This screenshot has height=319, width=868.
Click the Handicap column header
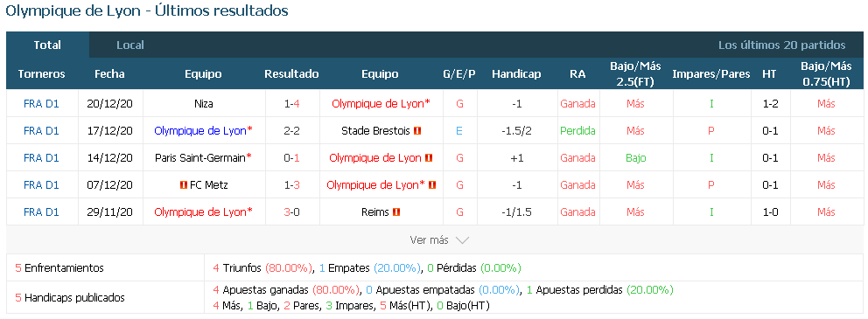click(x=516, y=74)
